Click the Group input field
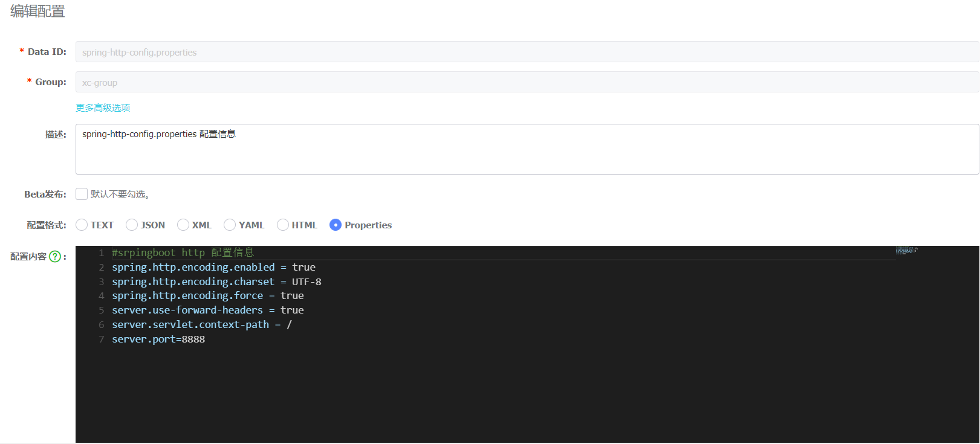Screen dimensions: 980x444 coord(526,82)
